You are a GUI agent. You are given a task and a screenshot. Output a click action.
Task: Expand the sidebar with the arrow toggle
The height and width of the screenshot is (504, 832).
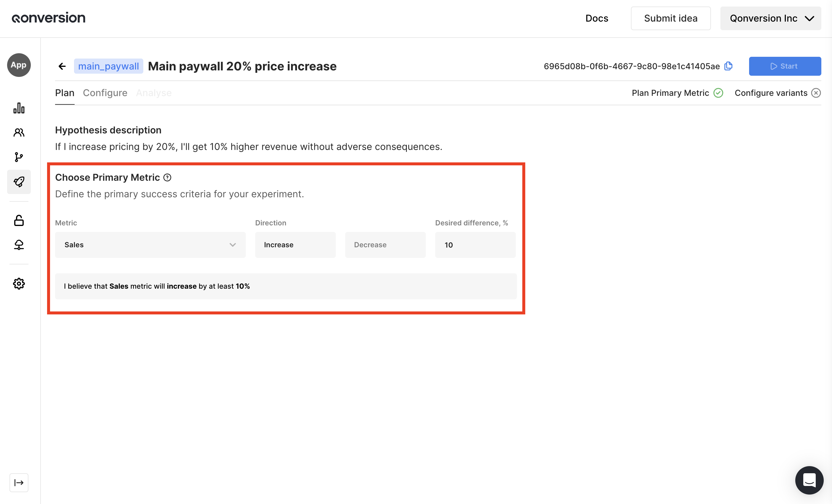pyautogui.click(x=19, y=483)
